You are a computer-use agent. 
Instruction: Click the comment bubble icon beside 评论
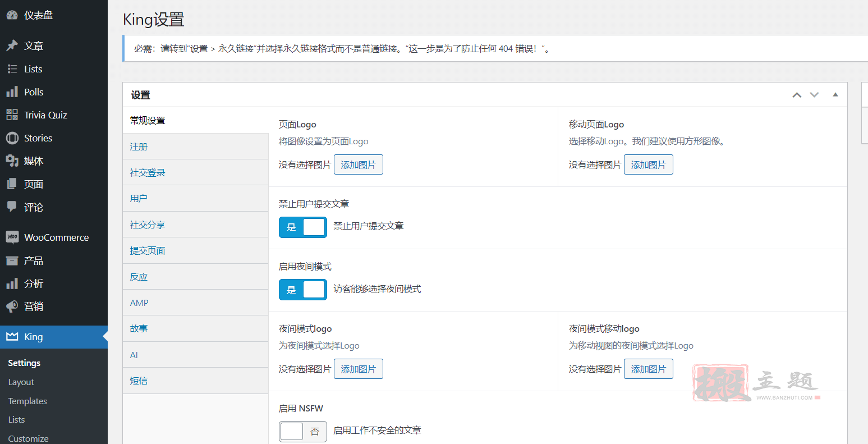click(12, 207)
